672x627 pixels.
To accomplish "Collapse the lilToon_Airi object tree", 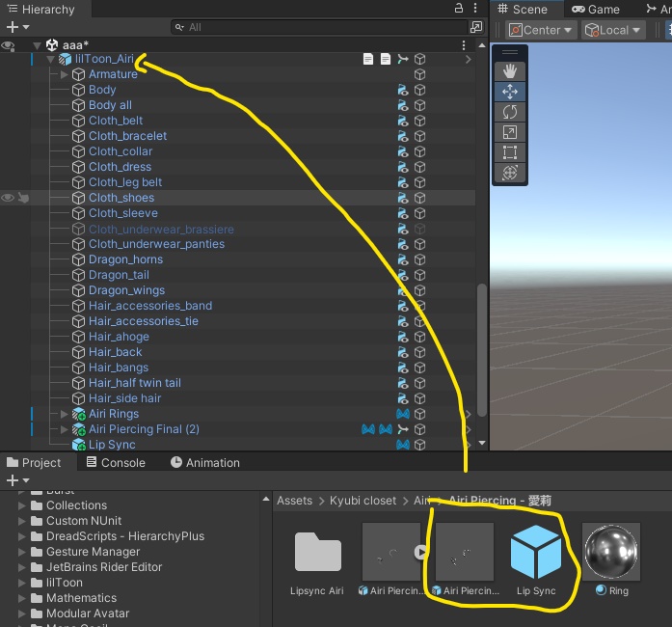I will (x=50, y=59).
